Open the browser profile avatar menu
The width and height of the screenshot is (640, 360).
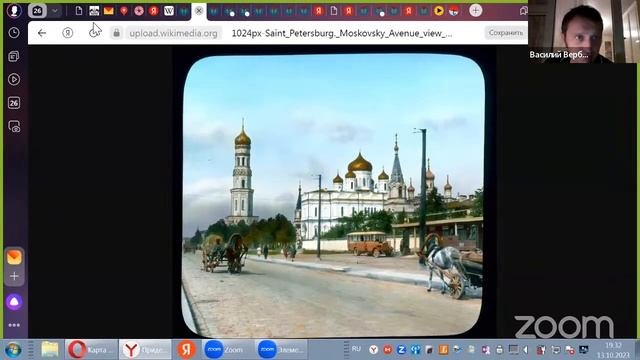coord(14,11)
